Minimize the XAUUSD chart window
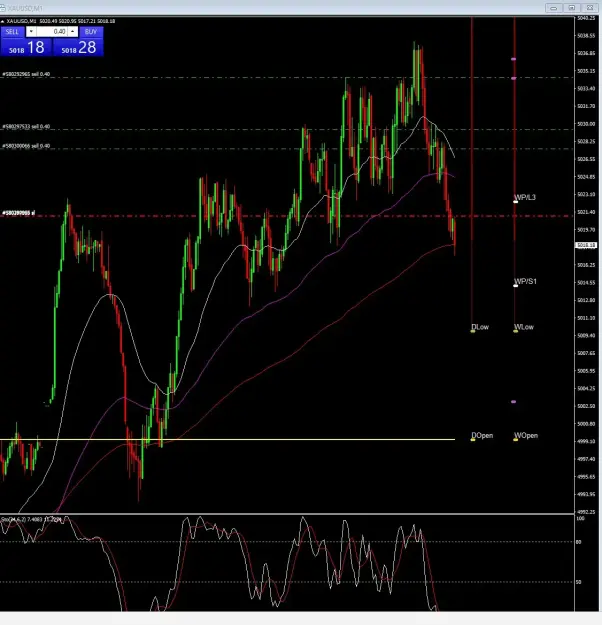 [554, 8]
